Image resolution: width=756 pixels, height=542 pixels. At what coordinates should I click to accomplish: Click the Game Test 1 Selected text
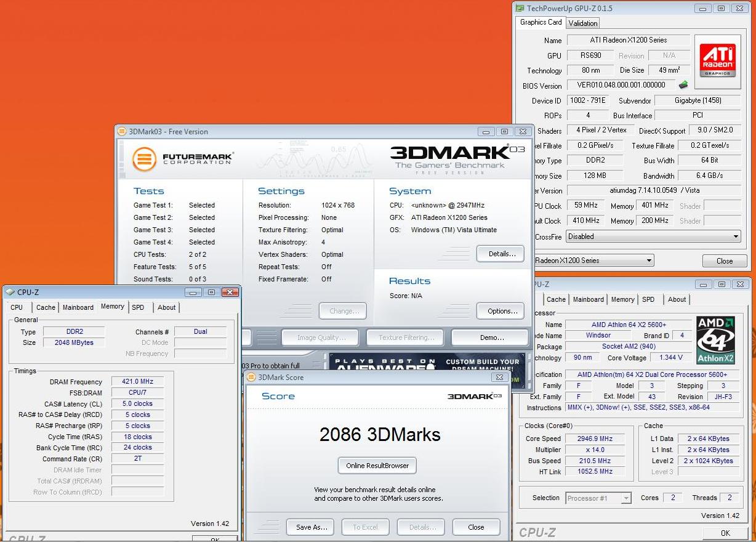pos(202,205)
